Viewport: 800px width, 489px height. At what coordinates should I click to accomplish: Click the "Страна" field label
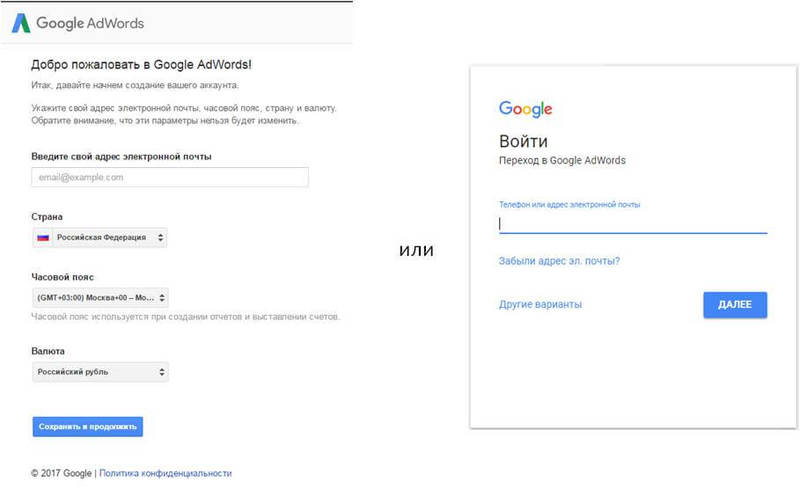47,216
